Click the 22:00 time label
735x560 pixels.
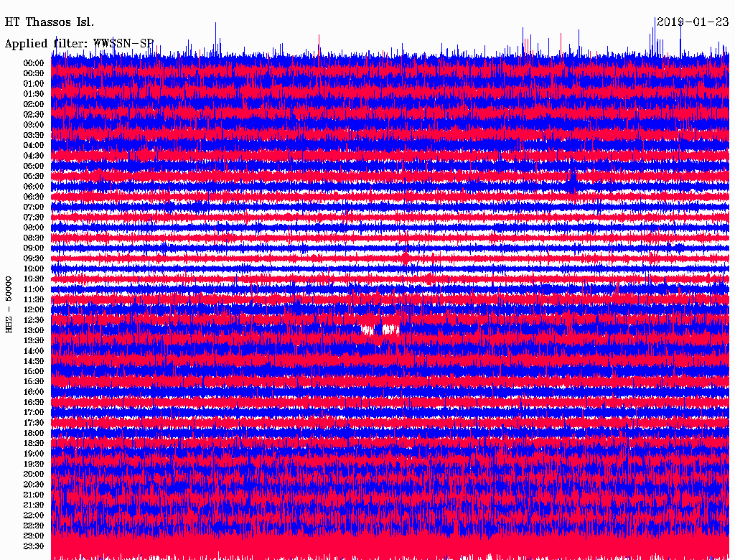[34, 515]
